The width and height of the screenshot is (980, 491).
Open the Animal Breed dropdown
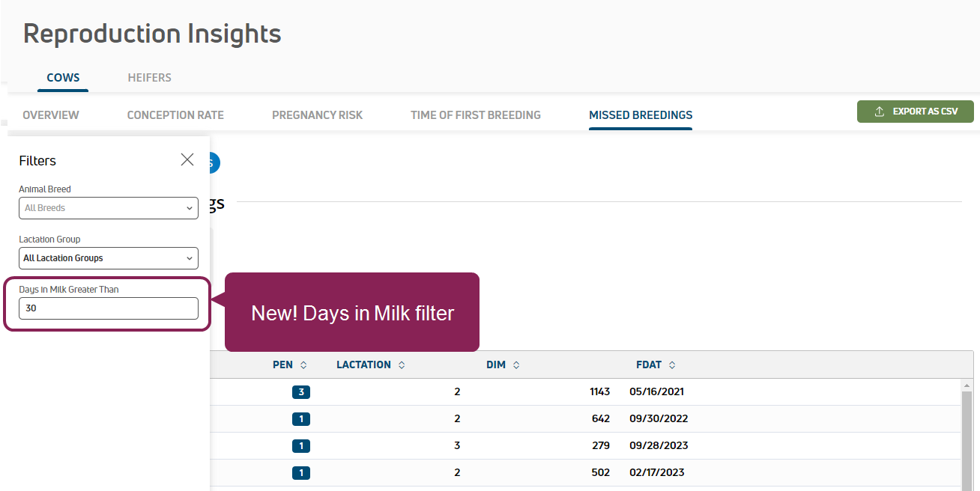click(109, 208)
